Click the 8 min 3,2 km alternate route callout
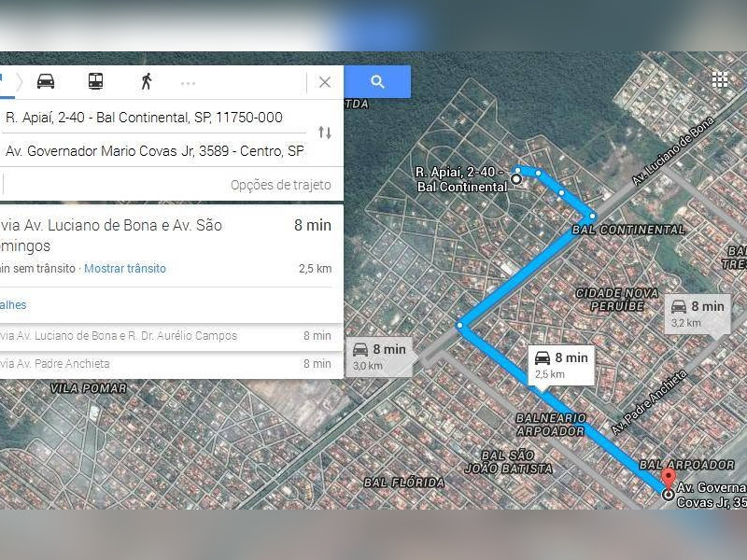The height and width of the screenshot is (560, 747). pyautogui.click(x=698, y=314)
